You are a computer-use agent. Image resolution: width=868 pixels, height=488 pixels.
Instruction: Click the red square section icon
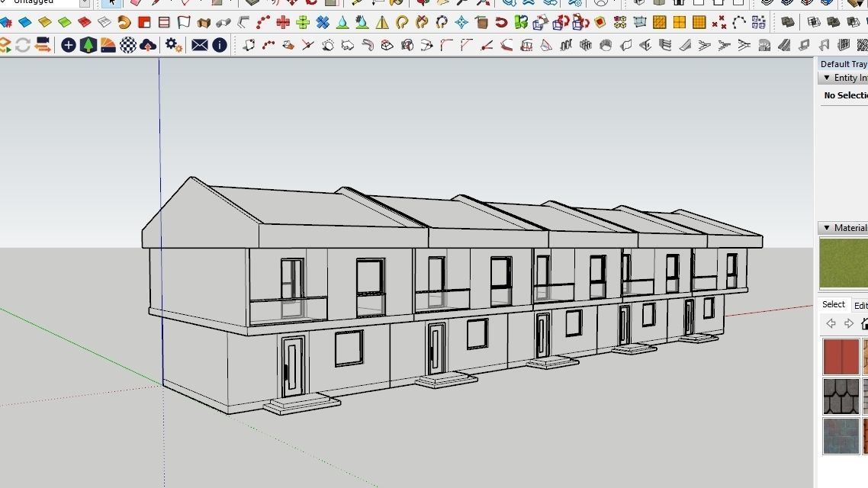pyautogui.click(x=144, y=22)
